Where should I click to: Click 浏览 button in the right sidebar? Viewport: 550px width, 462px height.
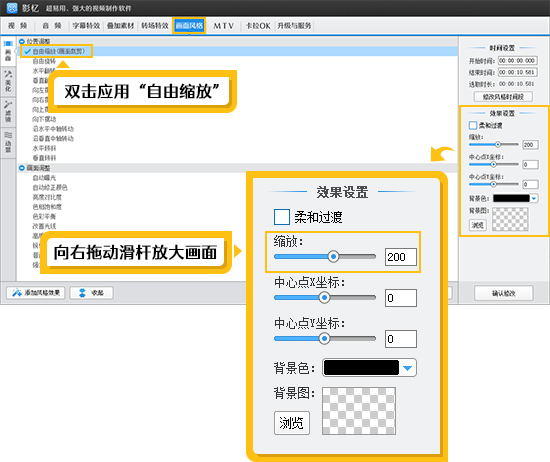tap(478, 225)
